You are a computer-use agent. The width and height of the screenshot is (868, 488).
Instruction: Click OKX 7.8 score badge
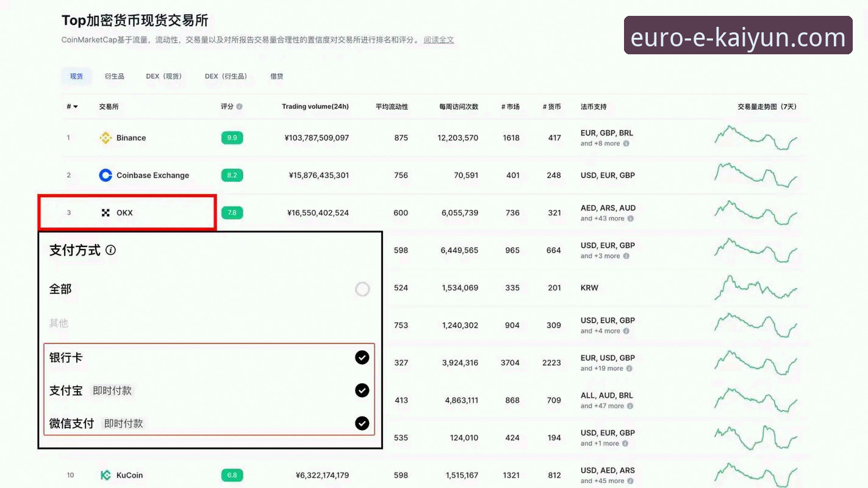pyautogui.click(x=232, y=213)
